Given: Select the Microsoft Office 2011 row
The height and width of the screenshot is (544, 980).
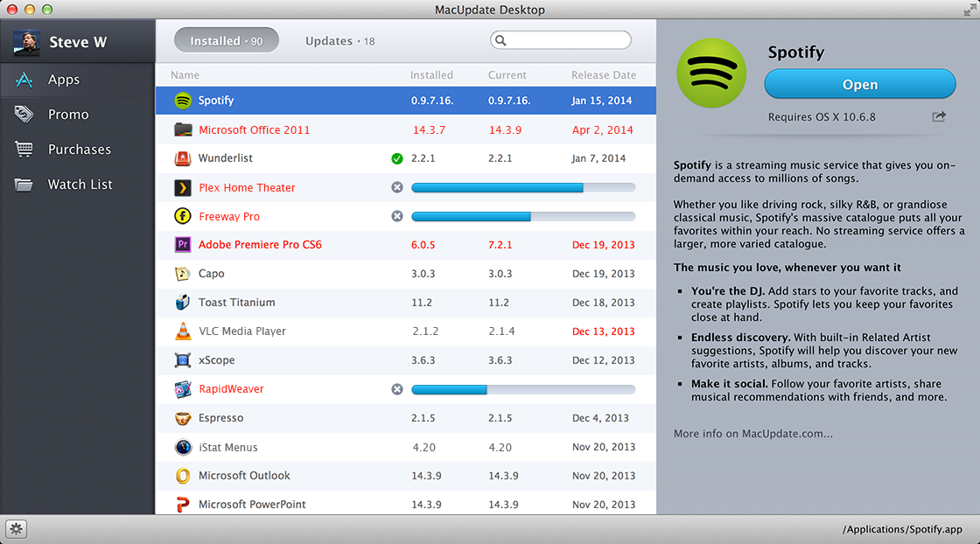Looking at the screenshot, I should tap(406, 130).
